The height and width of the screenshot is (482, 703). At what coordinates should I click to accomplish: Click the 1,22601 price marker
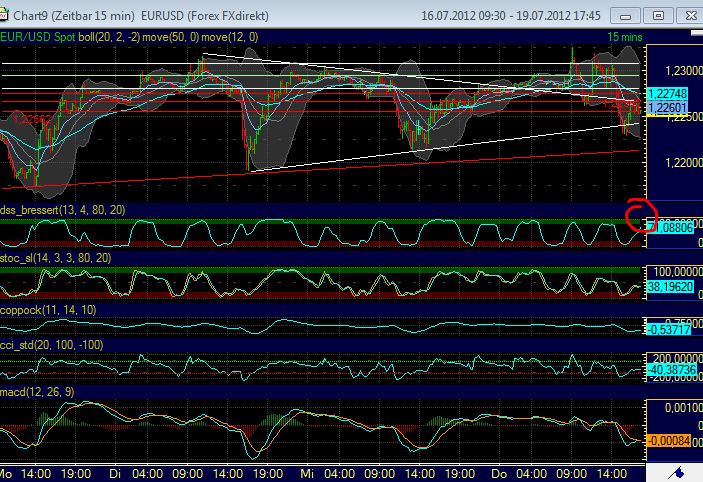668,108
